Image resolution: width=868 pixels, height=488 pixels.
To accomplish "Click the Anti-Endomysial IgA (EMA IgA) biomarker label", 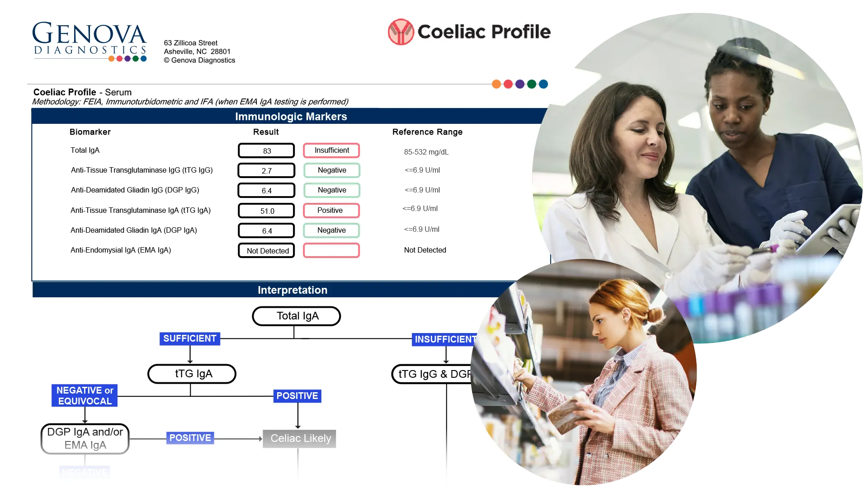I will pos(121,250).
